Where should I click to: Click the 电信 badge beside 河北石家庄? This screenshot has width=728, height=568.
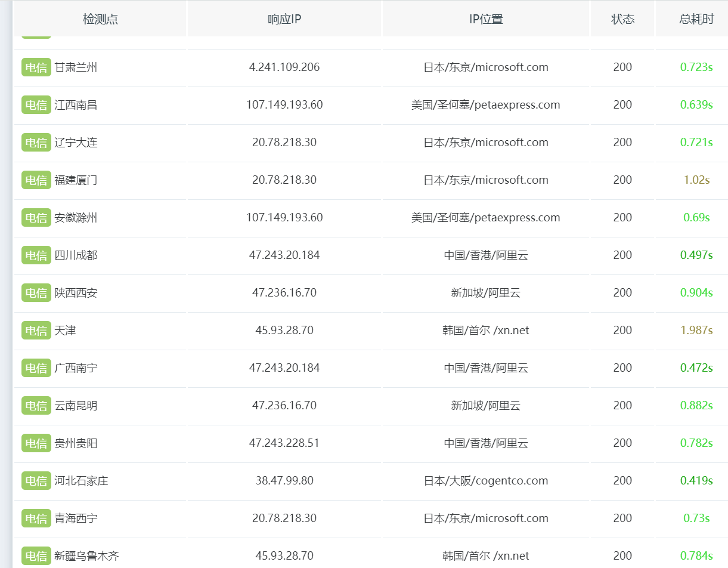coord(36,481)
